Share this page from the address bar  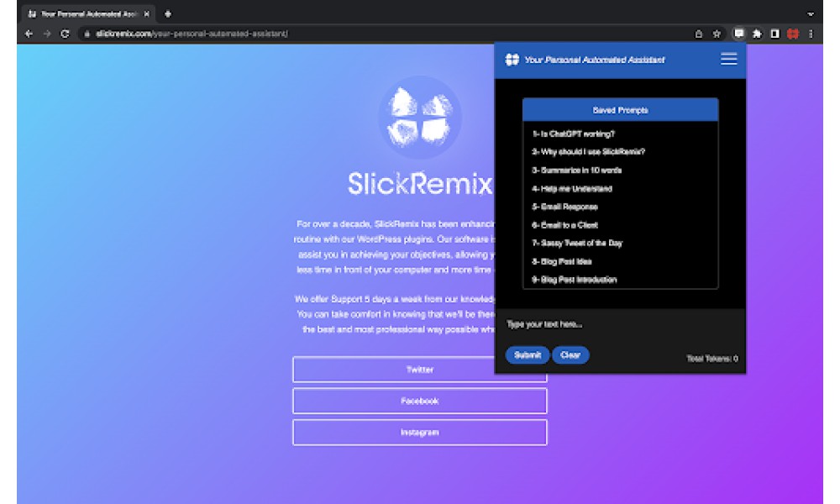699,34
